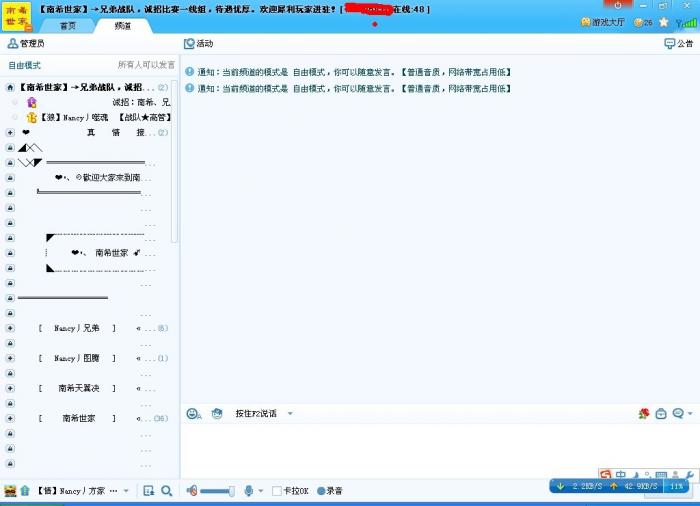The image size is (700, 506).
Task: Select the 南希天翼决 channel name
Action: tap(78, 388)
